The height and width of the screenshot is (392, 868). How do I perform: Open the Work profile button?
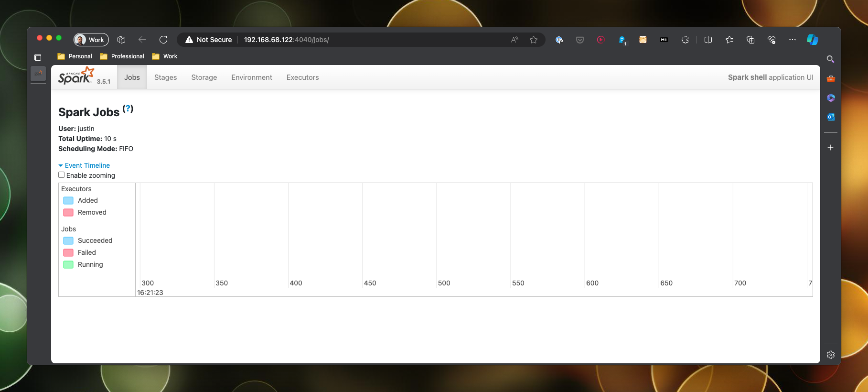point(91,40)
